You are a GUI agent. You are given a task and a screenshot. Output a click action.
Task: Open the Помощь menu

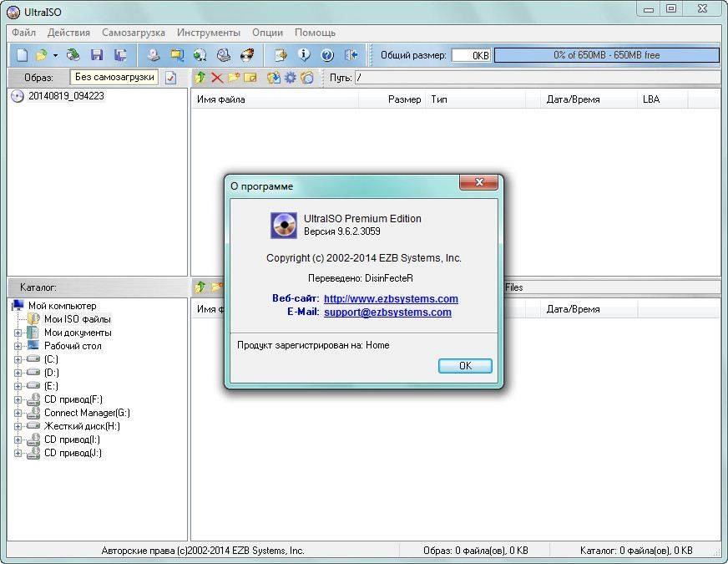[315, 33]
